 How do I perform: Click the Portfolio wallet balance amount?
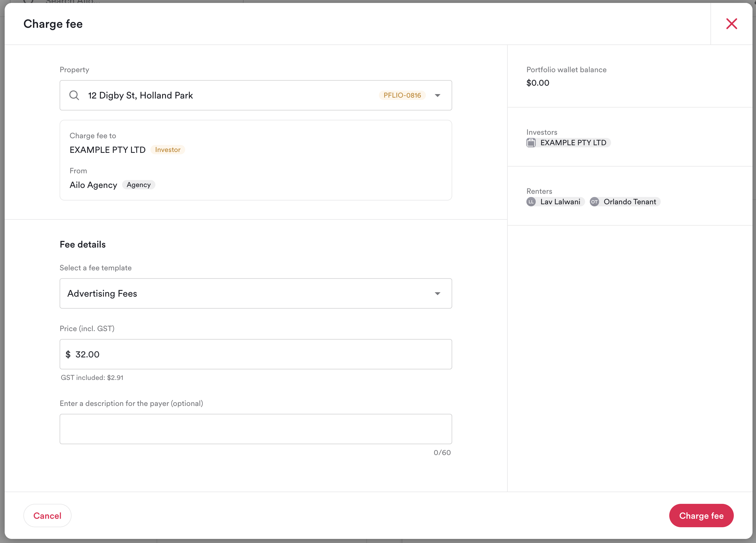point(538,83)
